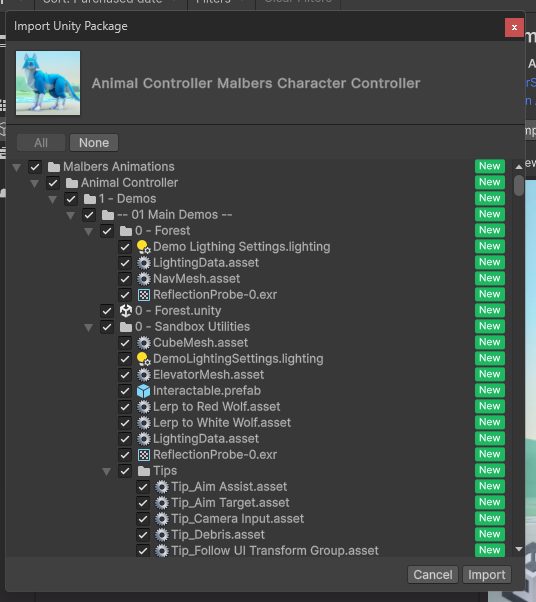Select the Lerp to Red Wolf.asset label
This screenshot has width=536, height=602.
(217, 407)
